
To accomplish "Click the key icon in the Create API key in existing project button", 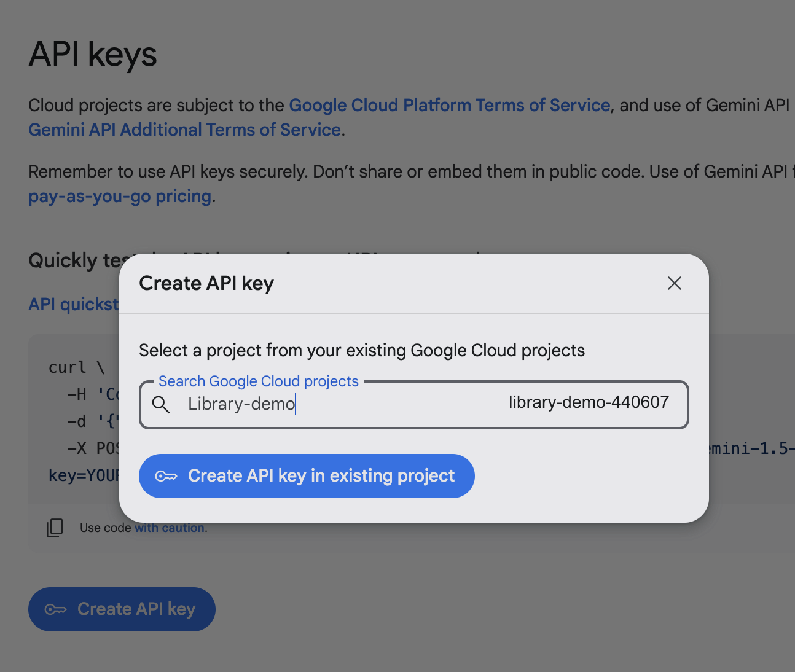I will coord(166,476).
